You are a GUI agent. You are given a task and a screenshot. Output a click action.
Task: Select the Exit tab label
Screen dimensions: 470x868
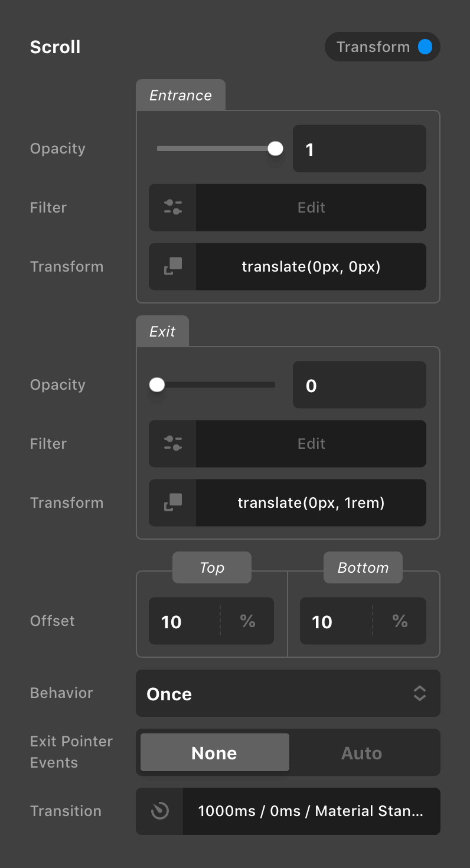(162, 332)
